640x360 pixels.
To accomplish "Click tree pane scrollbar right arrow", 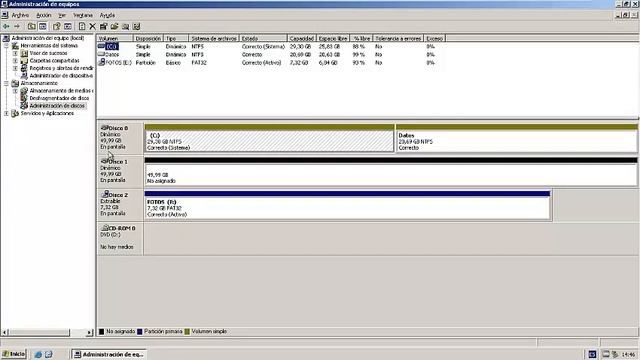I will click(89, 333).
